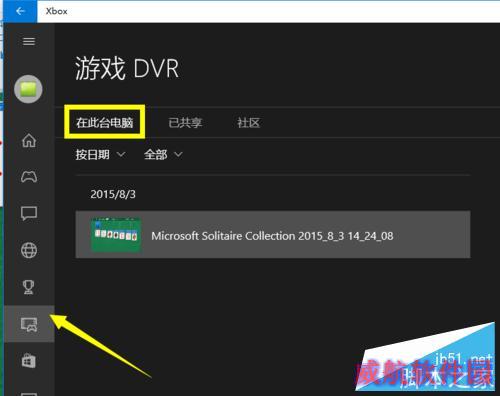The width and height of the screenshot is (500, 396).
Task: Select the Game DVR sidebar icon
Action: pos(29,324)
